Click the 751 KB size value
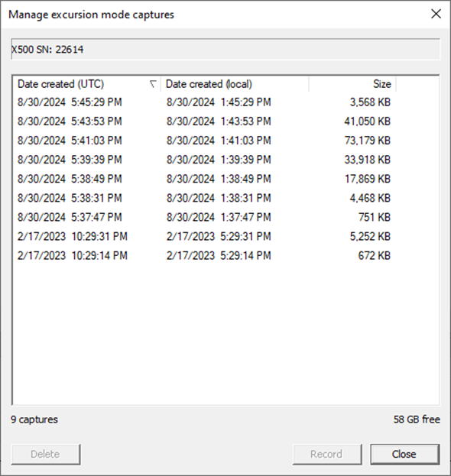The height and width of the screenshot is (476, 451). coord(375,217)
